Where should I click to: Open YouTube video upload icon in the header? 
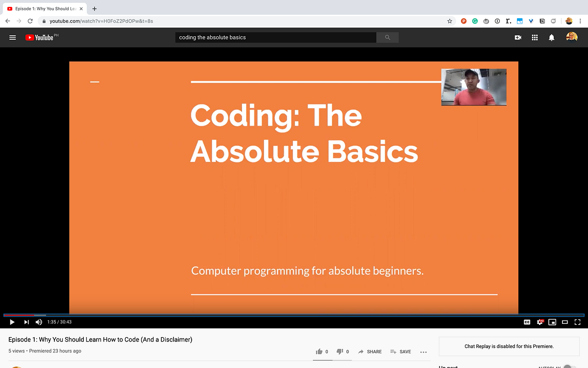click(x=517, y=37)
